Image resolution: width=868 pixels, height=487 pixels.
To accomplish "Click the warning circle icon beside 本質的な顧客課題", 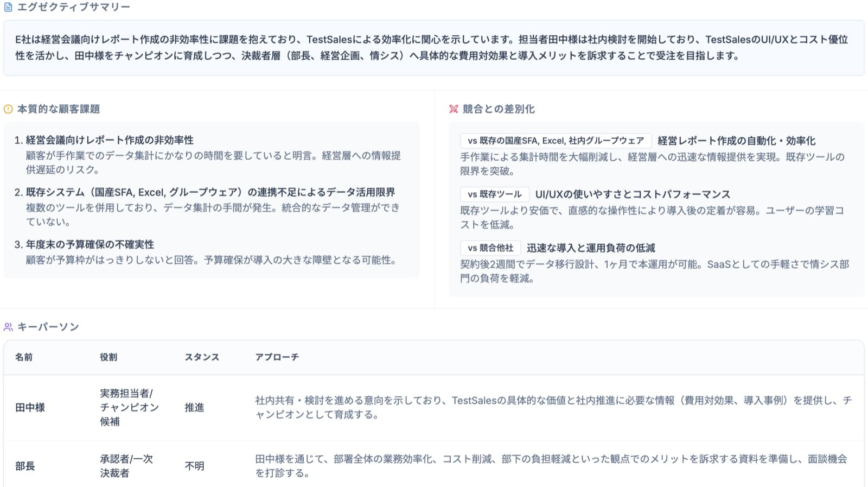I will click(8, 109).
